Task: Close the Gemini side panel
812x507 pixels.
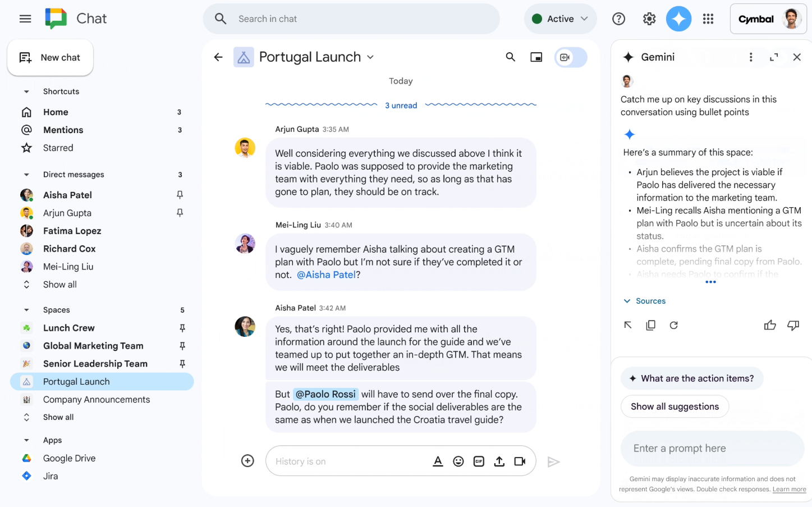Action: coord(797,57)
